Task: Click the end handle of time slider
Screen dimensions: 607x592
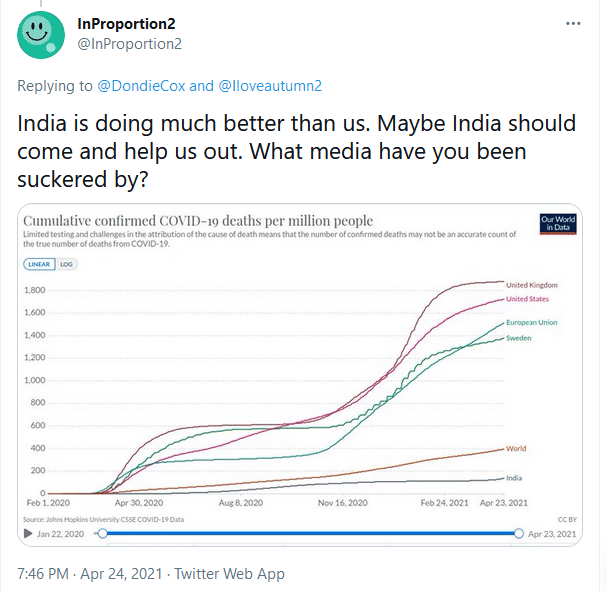Action: 518,534
